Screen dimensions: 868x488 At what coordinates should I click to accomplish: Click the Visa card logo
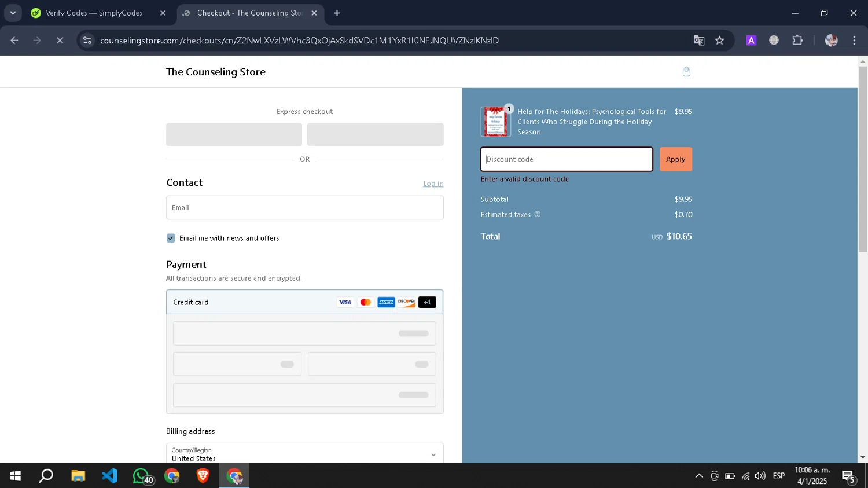click(x=345, y=302)
